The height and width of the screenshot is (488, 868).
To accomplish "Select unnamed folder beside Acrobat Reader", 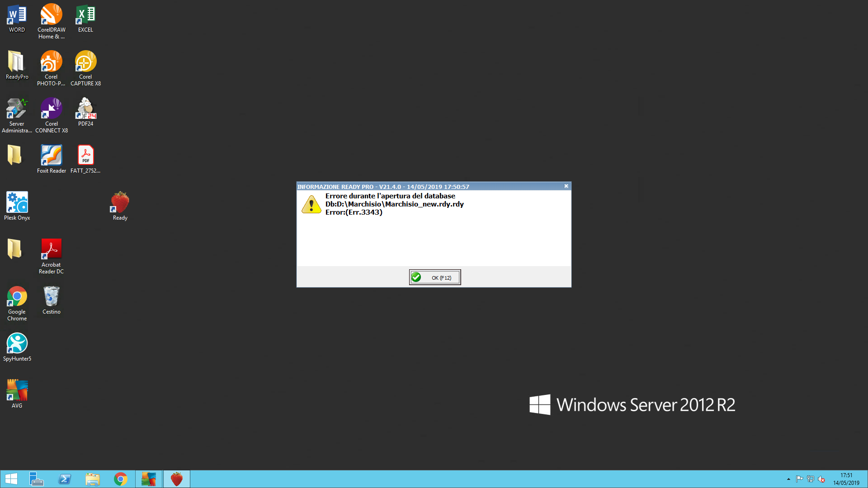I will [x=14, y=249].
